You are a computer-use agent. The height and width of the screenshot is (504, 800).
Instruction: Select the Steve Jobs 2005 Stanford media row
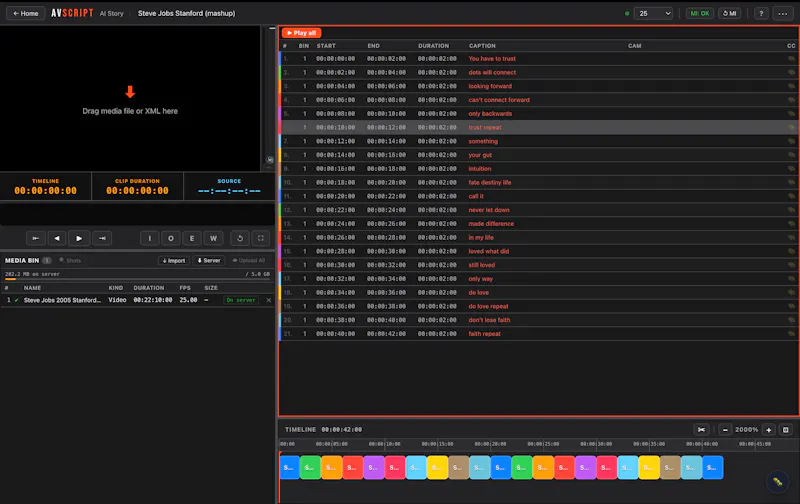pyautogui.click(x=138, y=300)
